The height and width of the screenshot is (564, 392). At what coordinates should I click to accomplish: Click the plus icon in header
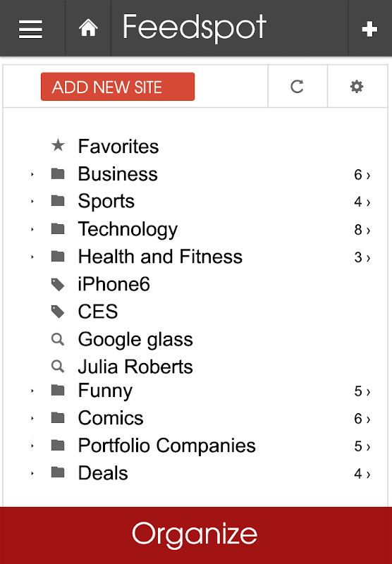pos(369,29)
